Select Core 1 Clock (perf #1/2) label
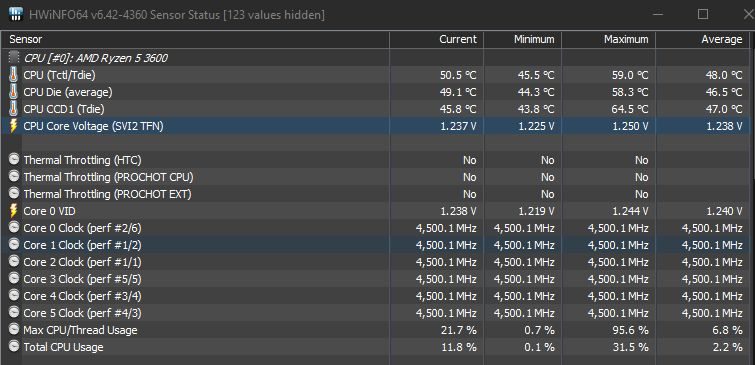755x365 pixels. coord(82,245)
